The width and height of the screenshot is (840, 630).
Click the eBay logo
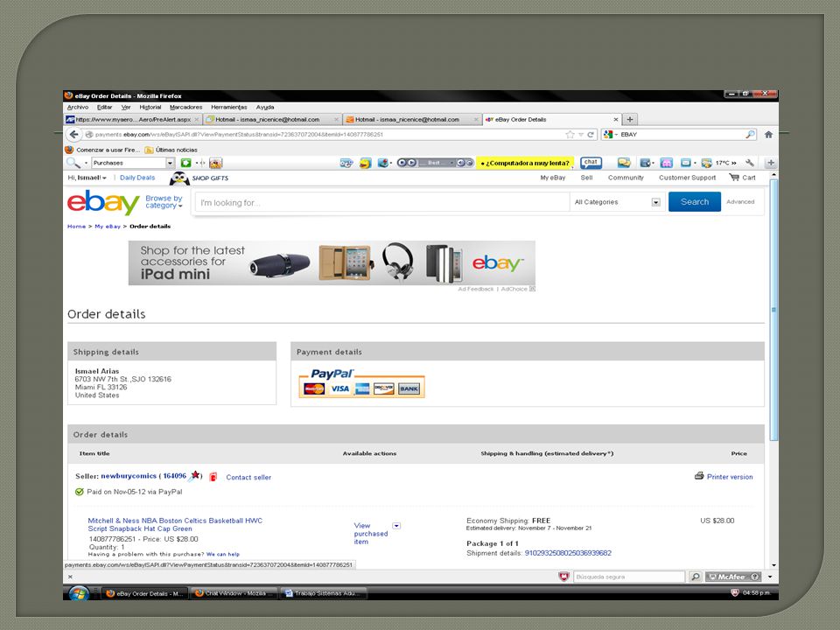(103, 202)
